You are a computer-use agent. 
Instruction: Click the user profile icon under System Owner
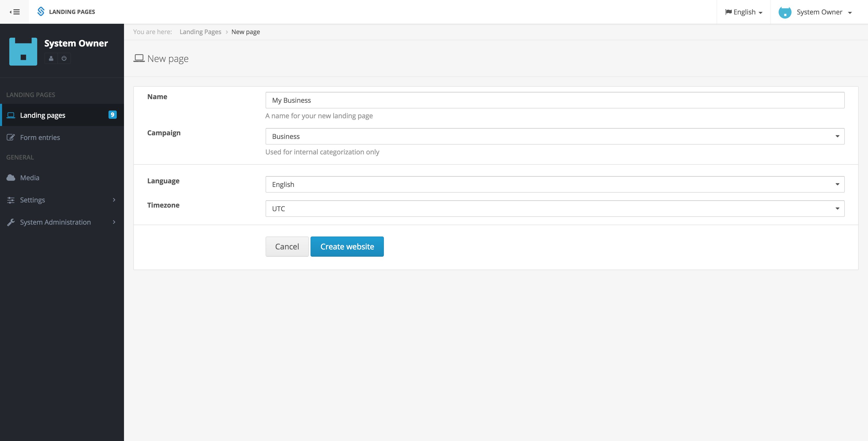(51, 58)
